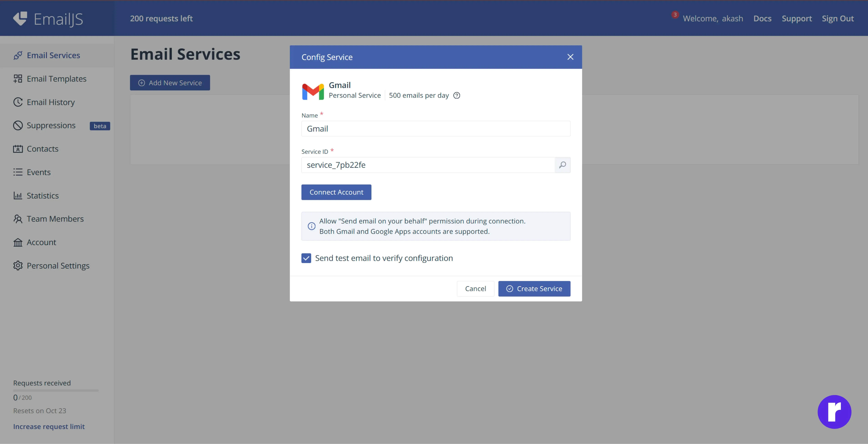Click Sign Out
Screen dimensions: 868x444
coord(838,18)
